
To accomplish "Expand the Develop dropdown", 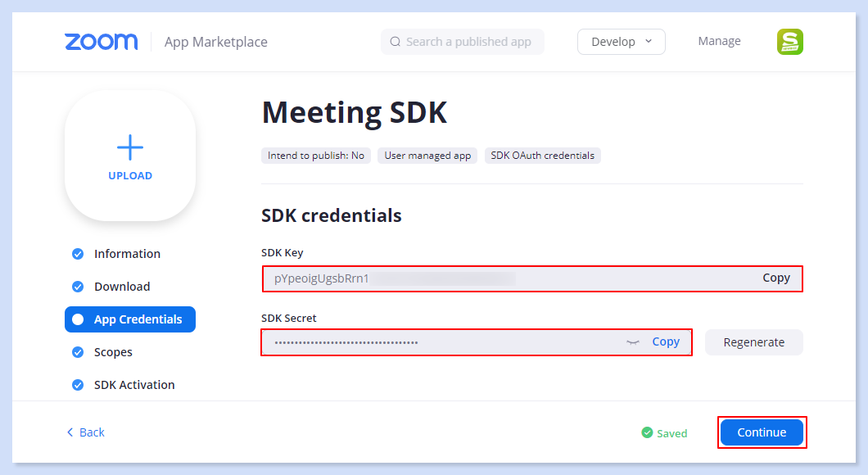I will pyautogui.click(x=621, y=42).
